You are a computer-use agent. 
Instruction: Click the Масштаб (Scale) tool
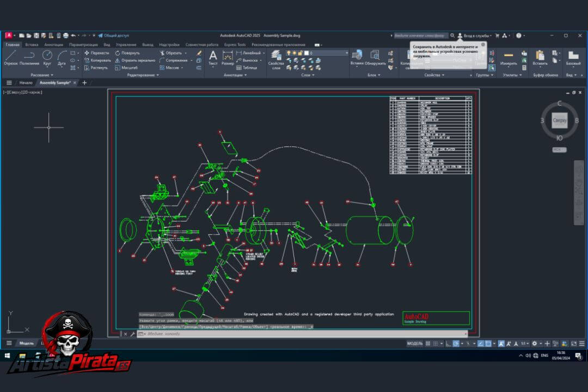click(126, 68)
